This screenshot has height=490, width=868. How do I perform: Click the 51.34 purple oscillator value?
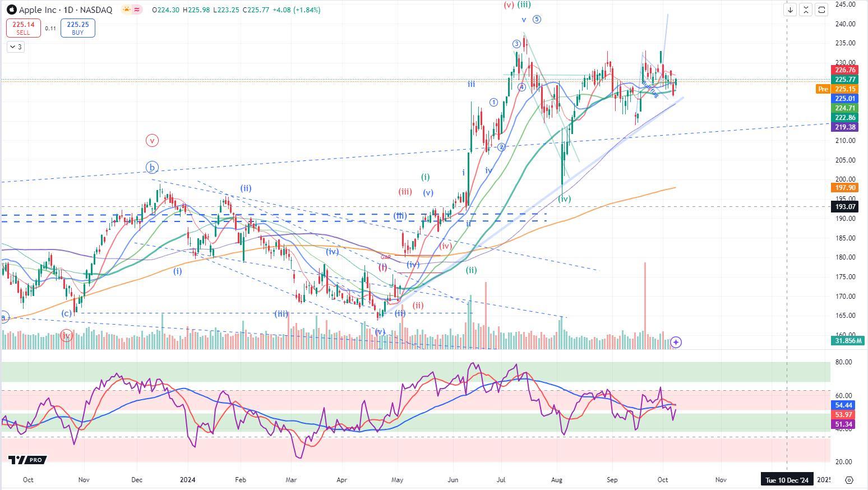[843, 424]
